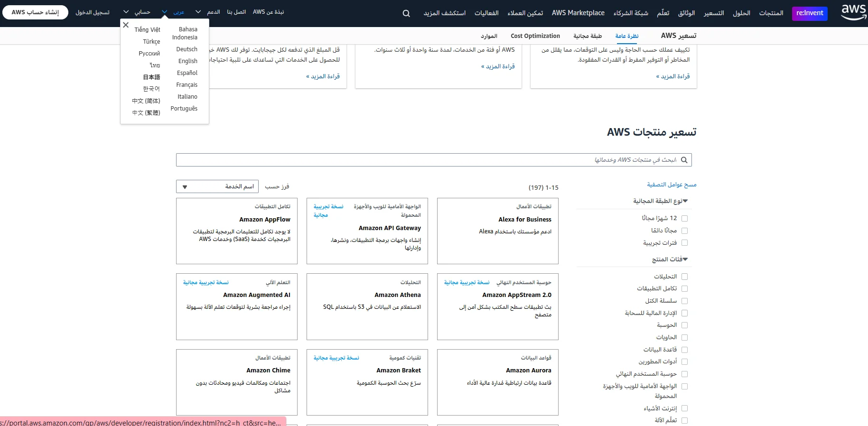Viewport: 868px width, 426px height.
Task: Expand the الدعم support dropdown
Action: pos(208,12)
